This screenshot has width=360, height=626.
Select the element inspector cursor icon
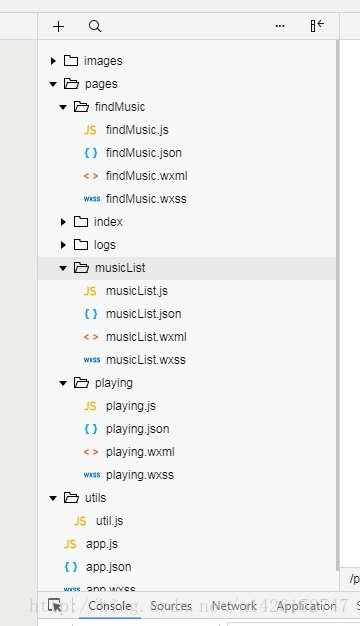(55, 606)
